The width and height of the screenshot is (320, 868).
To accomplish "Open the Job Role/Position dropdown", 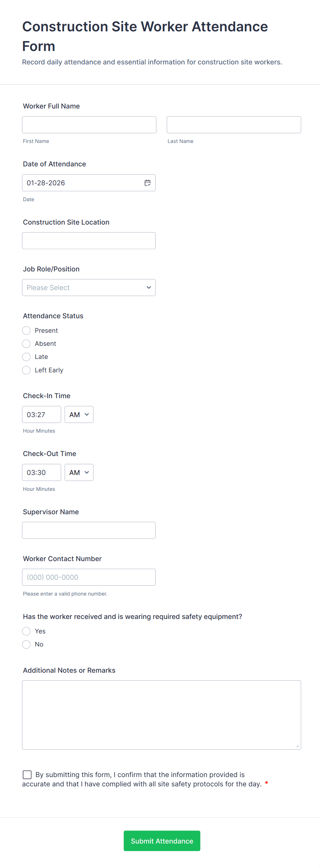I will tap(89, 288).
